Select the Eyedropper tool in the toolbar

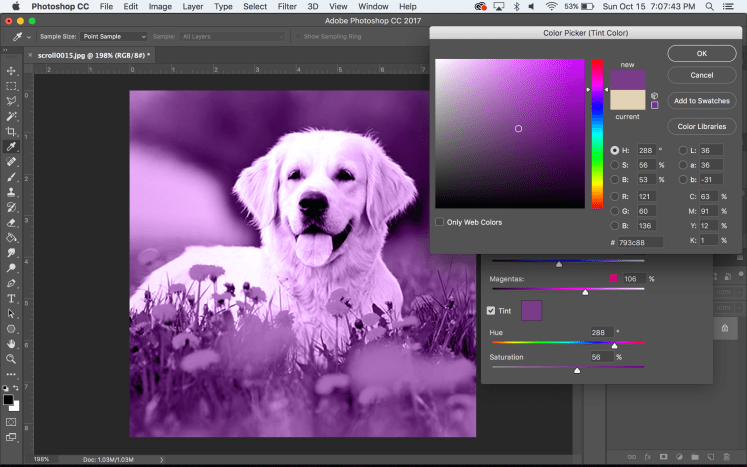point(11,146)
